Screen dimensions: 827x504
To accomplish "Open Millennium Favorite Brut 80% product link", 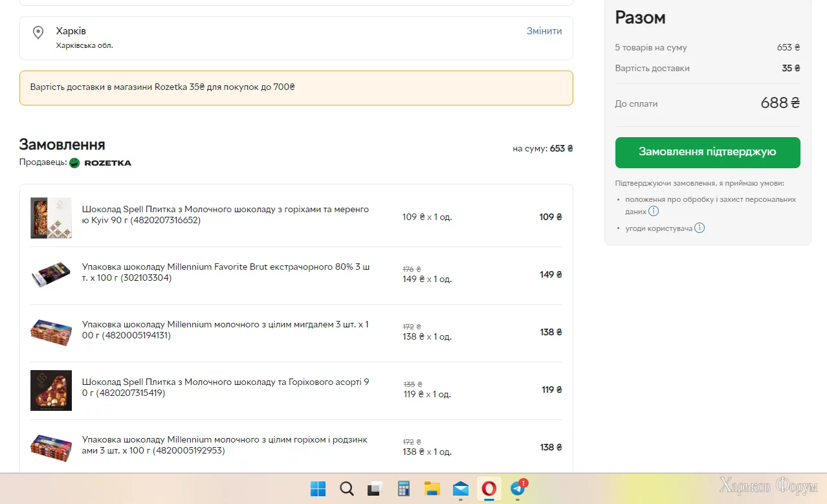I will coord(225,272).
